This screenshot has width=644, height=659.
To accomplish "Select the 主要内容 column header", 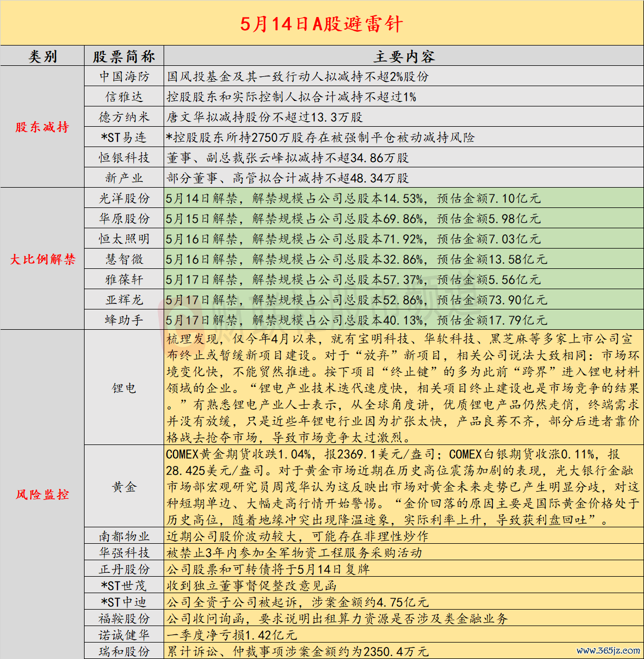I will click(404, 57).
